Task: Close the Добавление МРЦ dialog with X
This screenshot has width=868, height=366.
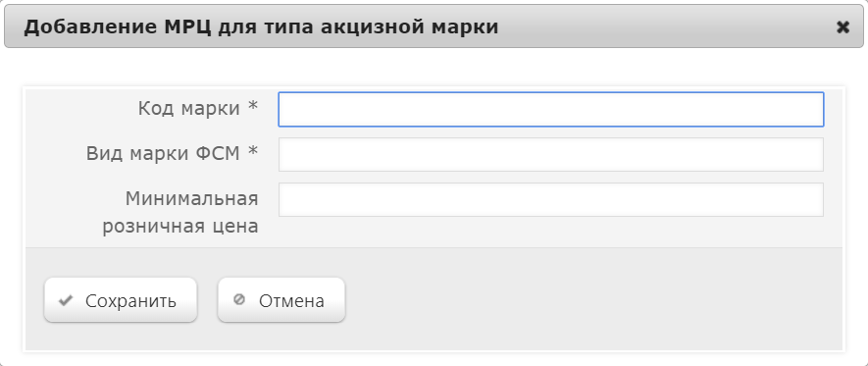Action: [x=842, y=27]
